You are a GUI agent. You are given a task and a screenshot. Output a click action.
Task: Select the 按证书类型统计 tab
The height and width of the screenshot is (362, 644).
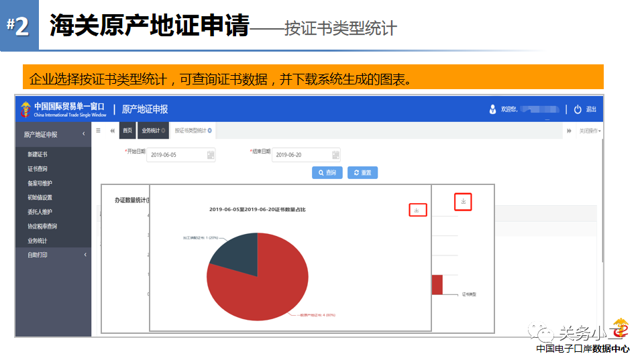190,131
